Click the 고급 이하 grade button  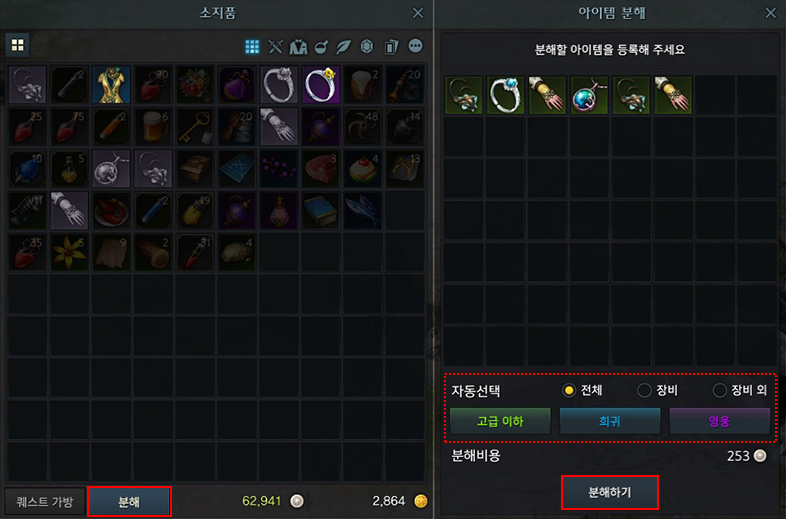pyautogui.click(x=500, y=421)
